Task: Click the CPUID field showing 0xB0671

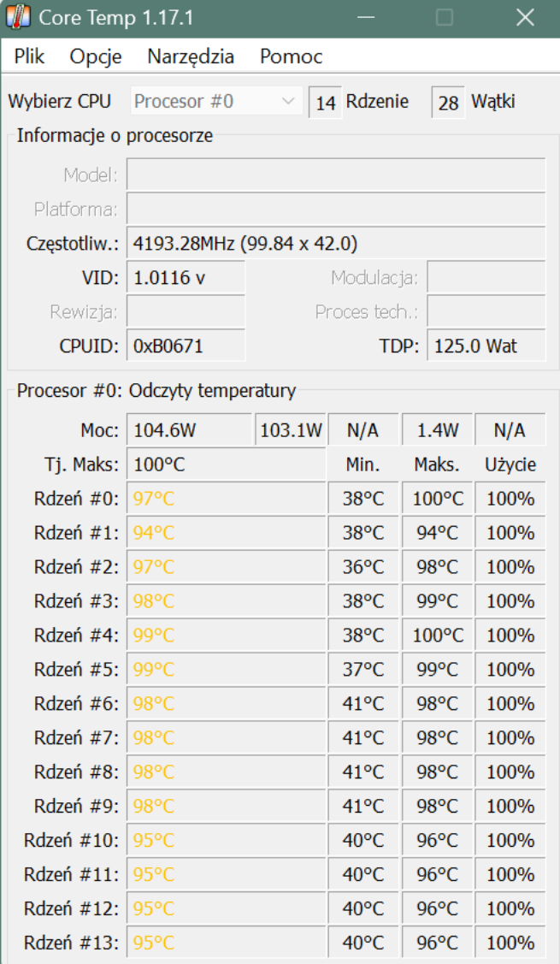Action: click(x=186, y=346)
